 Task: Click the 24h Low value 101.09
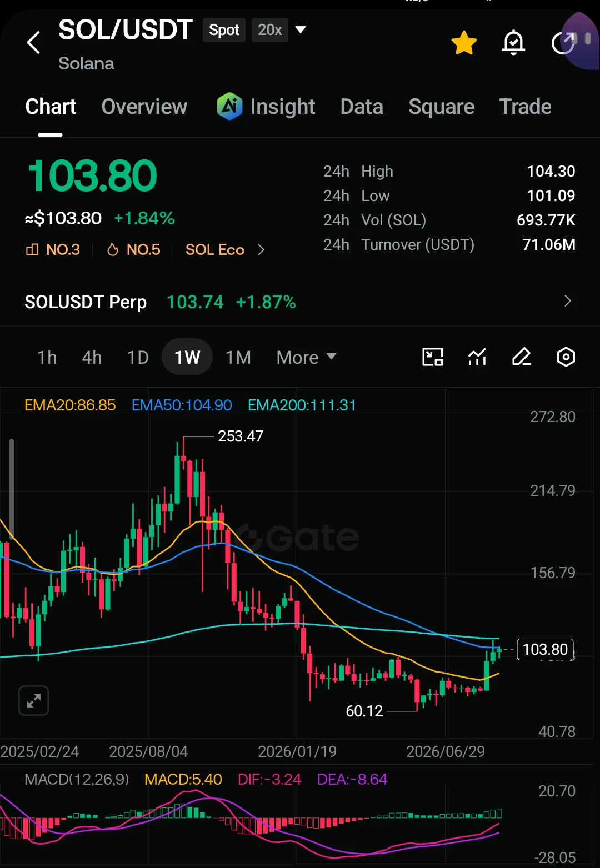(551, 195)
